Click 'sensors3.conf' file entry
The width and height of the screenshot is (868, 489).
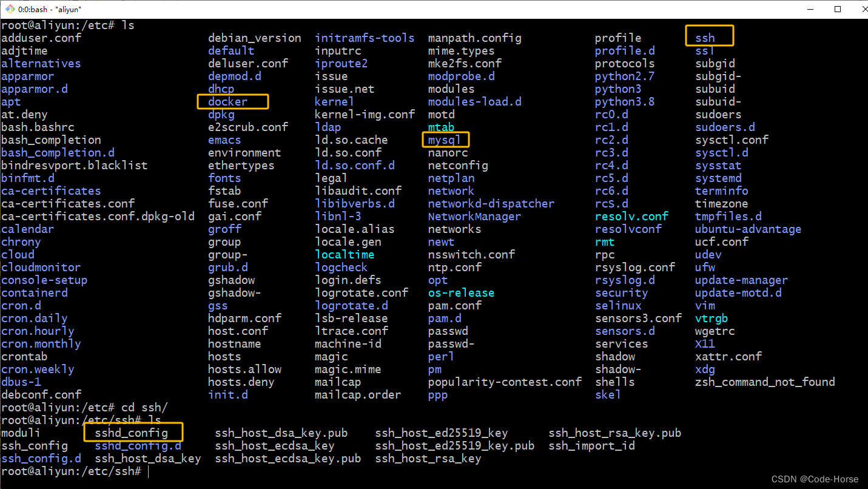[x=638, y=318]
